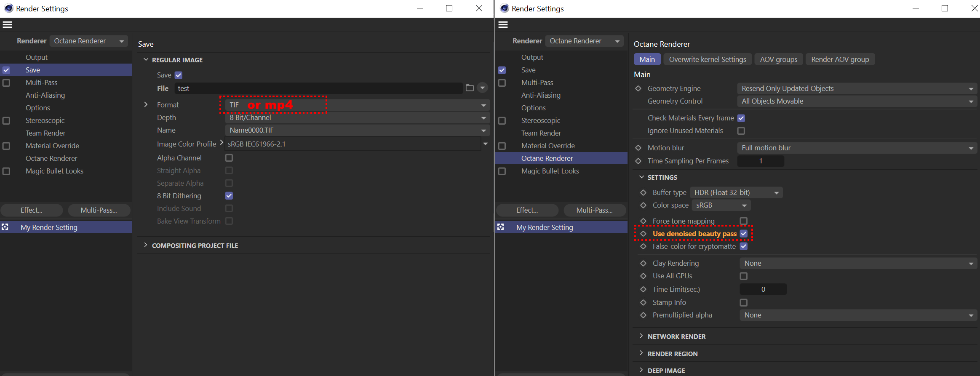980x376 pixels.
Task: Enable Ignore Unused Materials checkbox
Action: [x=741, y=131]
